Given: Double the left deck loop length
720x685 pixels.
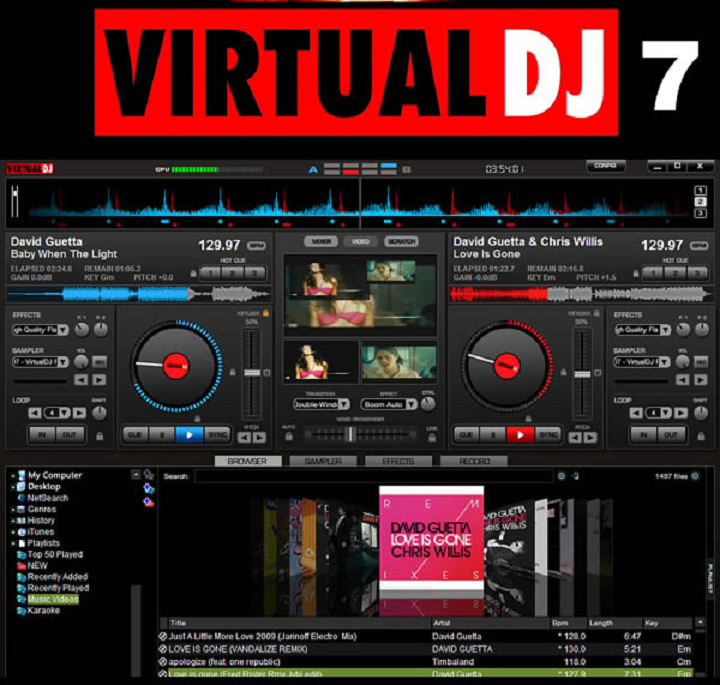Looking at the screenshot, I should pos(79,413).
